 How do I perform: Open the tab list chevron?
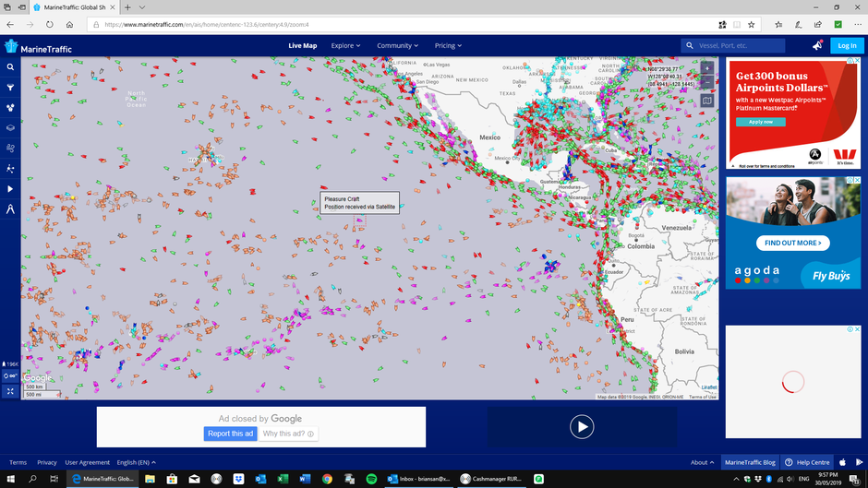click(x=142, y=7)
